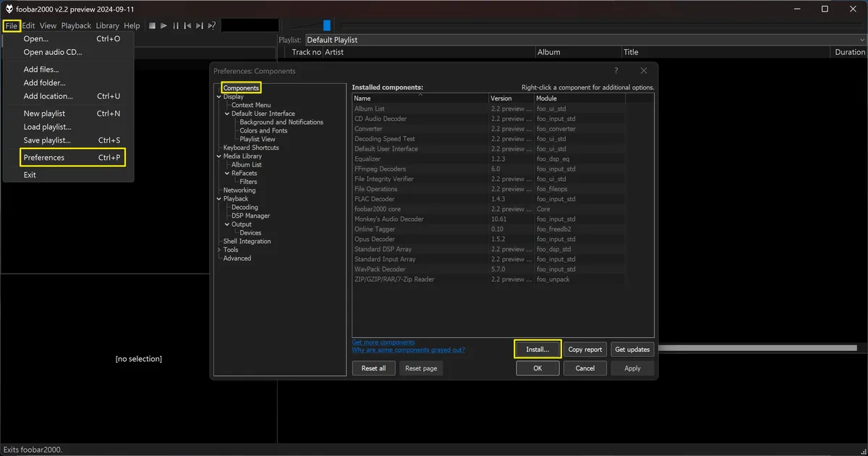Image resolution: width=868 pixels, height=456 pixels.
Task: Start playback with the Play button
Action: (x=164, y=25)
